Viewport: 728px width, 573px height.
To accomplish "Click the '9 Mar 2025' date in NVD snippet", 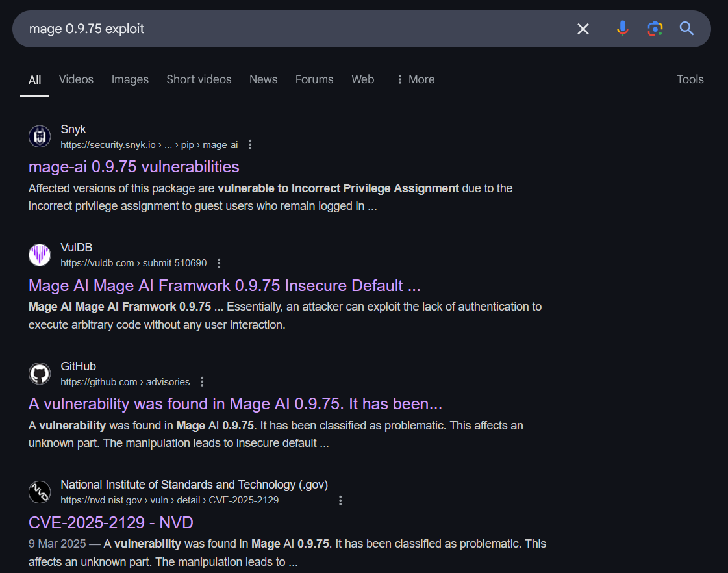I will click(x=57, y=544).
